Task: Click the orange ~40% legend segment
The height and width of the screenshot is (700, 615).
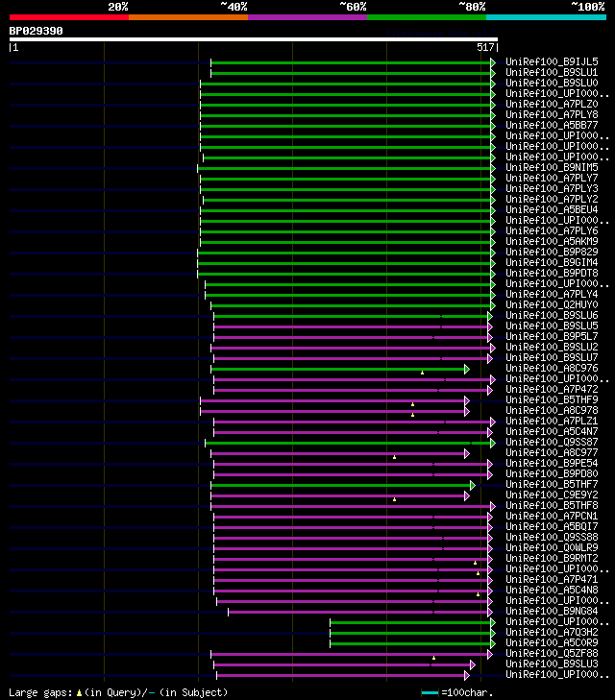Action: click(188, 17)
